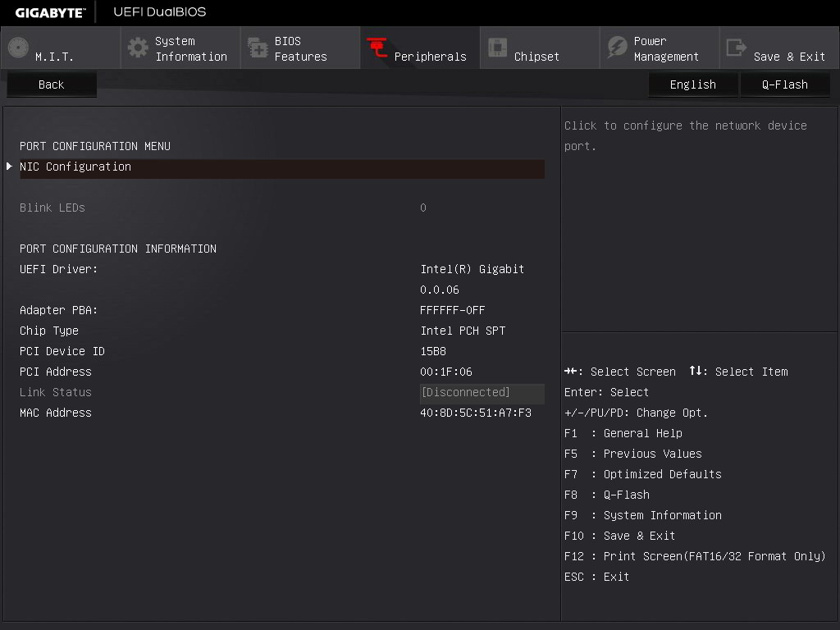Expand NIC Configuration submenu arrow
The image size is (840, 630).
pos(10,167)
